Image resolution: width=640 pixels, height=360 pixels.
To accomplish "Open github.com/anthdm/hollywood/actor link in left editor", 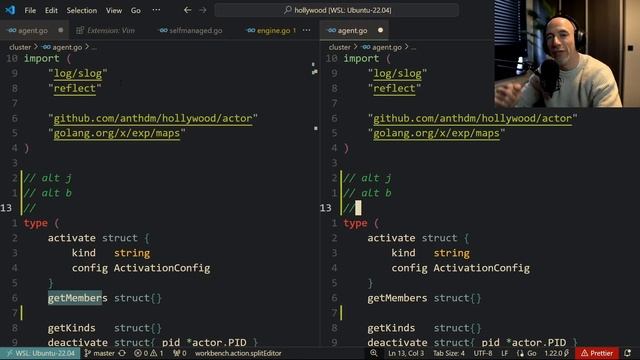I will pos(153,118).
